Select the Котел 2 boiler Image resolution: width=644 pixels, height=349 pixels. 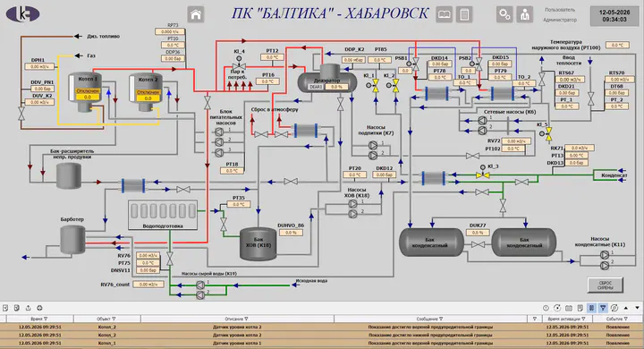point(146,93)
